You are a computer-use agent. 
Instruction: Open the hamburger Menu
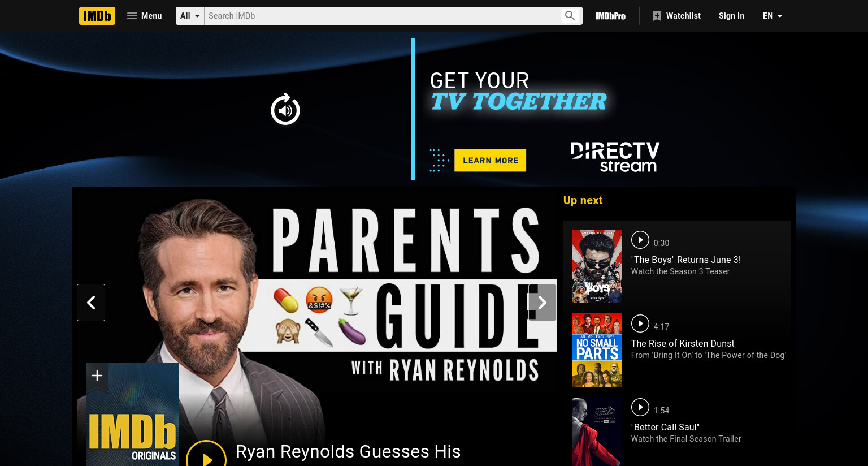[x=145, y=16]
